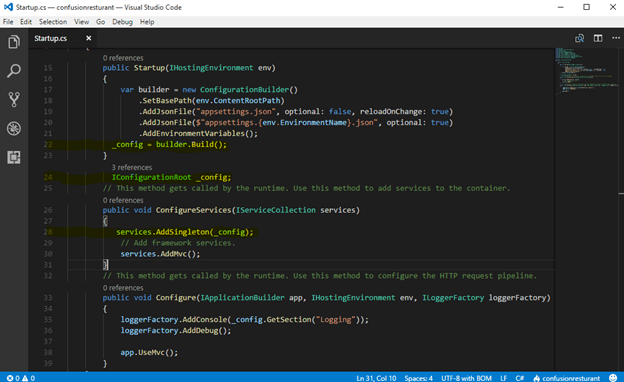
Task: Click 'loggerFactory.AddDebug();' on line 36
Action: (176, 331)
